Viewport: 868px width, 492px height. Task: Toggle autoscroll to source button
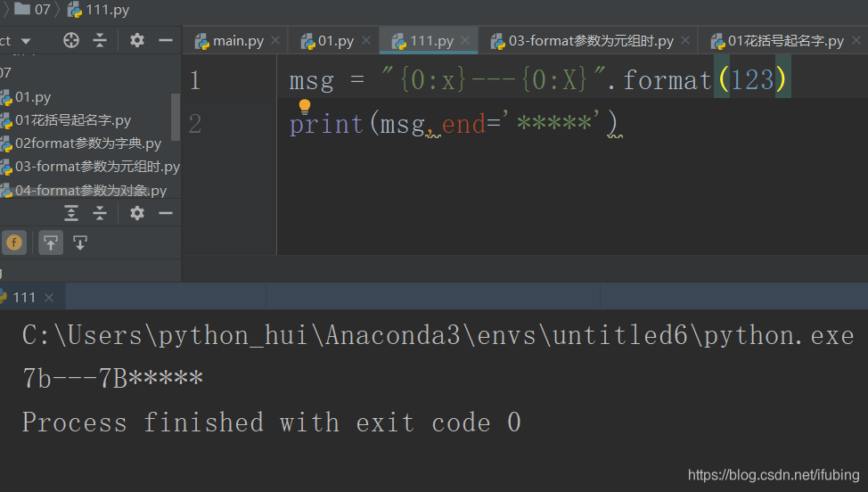[x=51, y=242]
